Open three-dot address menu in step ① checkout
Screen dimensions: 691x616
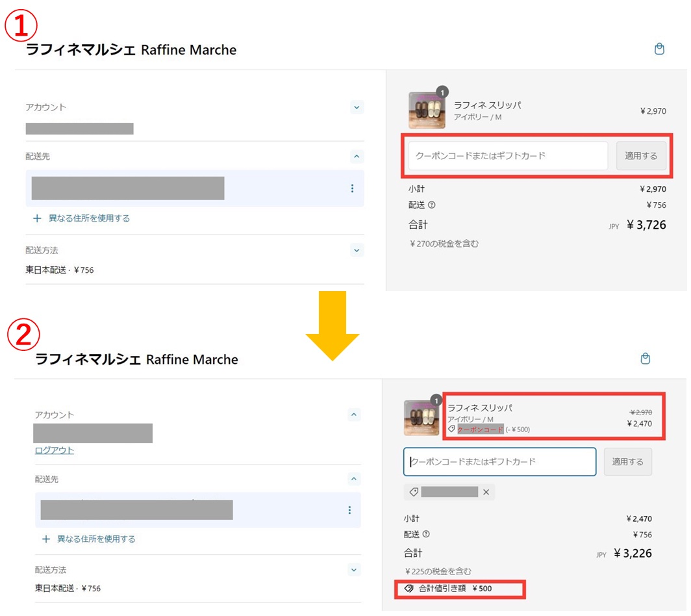click(x=352, y=188)
